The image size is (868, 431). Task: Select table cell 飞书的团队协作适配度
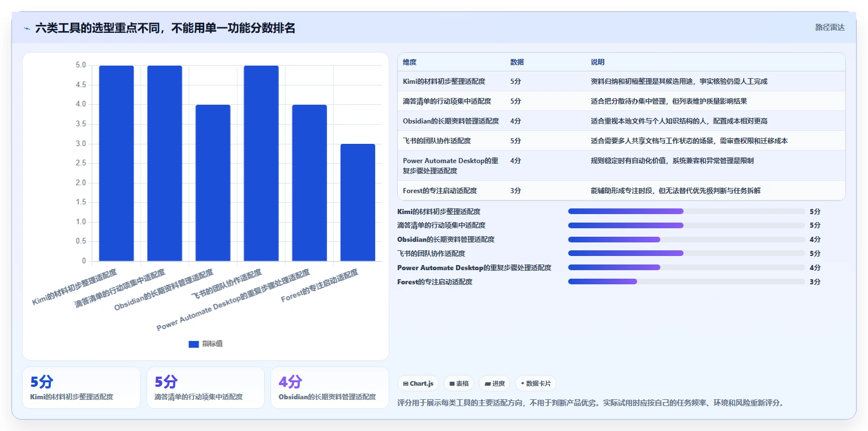click(x=437, y=141)
